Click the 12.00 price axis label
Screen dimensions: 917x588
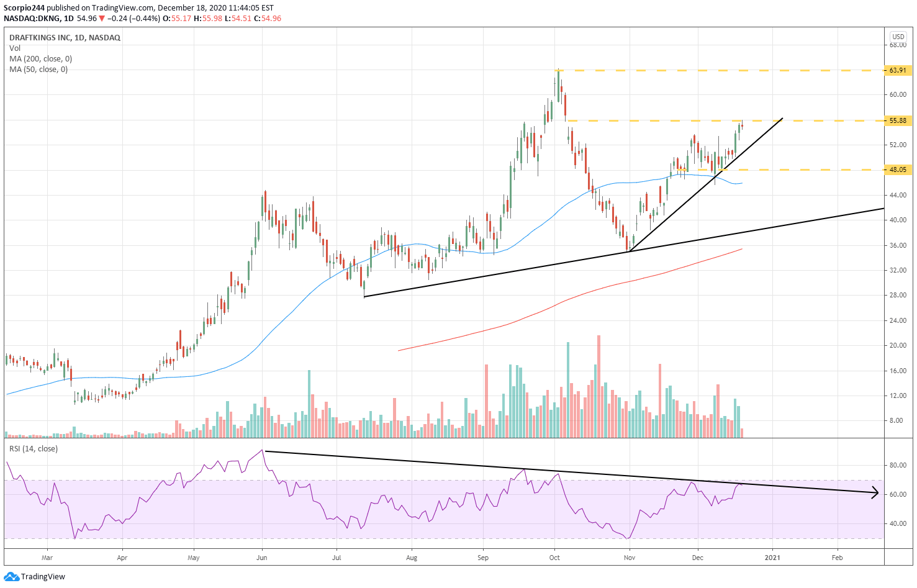click(x=898, y=396)
